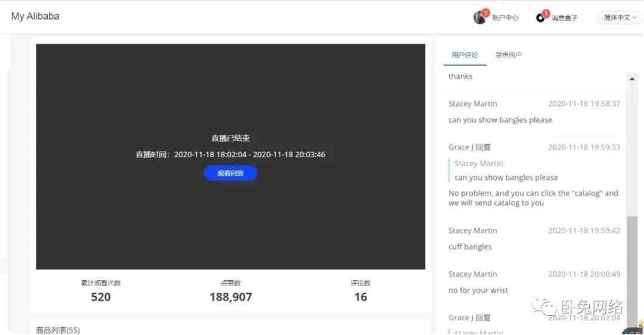Select timestamp 2020-11-18 19:59:42
Image resolution: width=644 pixels, height=335 pixels.
[584, 231]
